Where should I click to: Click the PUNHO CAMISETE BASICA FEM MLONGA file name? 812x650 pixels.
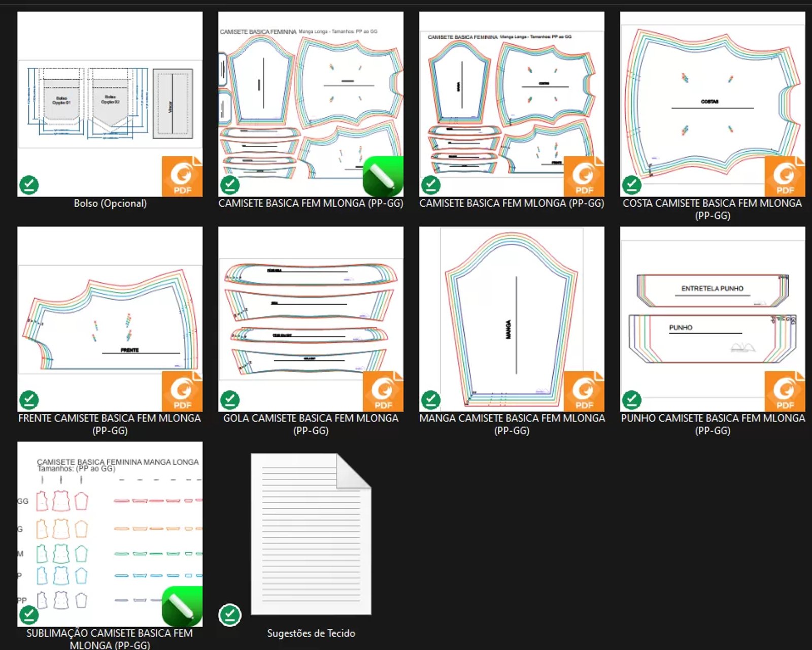coord(713,424)
